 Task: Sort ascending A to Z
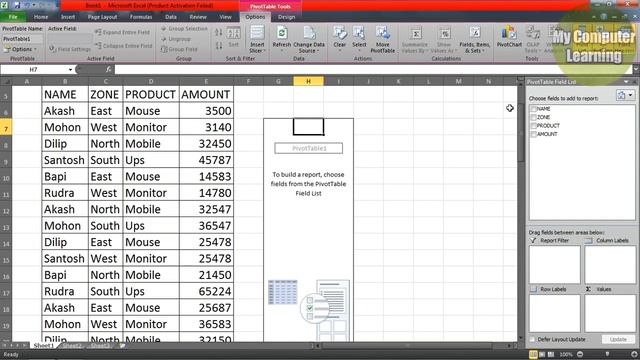click(219, 33)
